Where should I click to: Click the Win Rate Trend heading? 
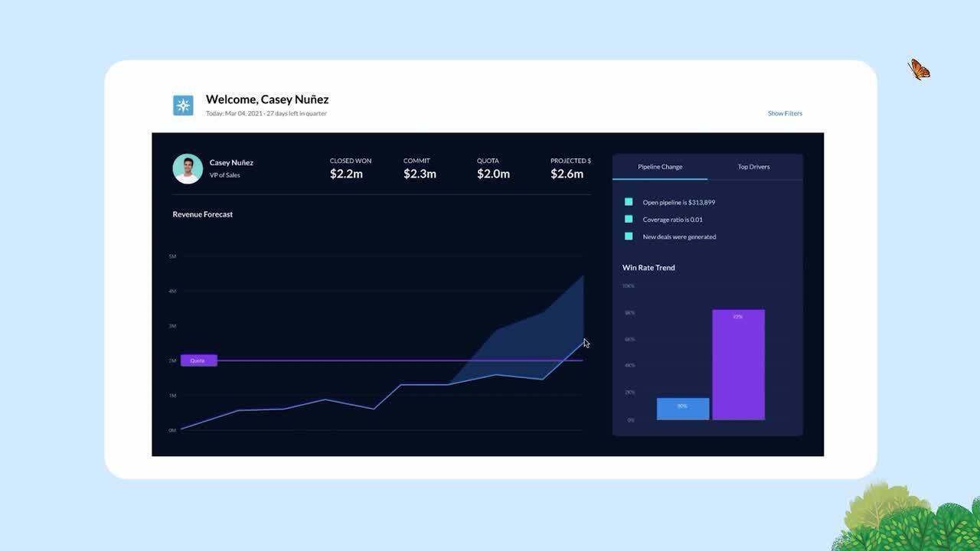pyautogui.click(x=648, y=267)
